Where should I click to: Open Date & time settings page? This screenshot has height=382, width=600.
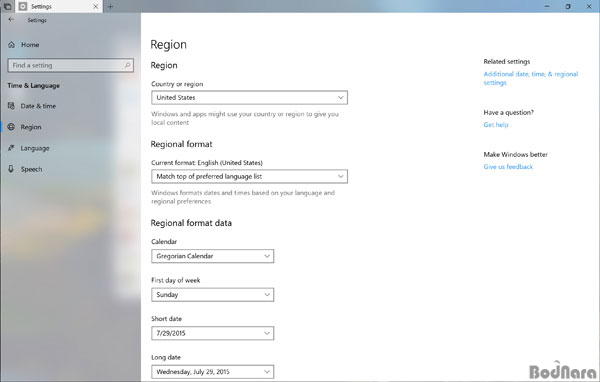click(x=70, y=106)
